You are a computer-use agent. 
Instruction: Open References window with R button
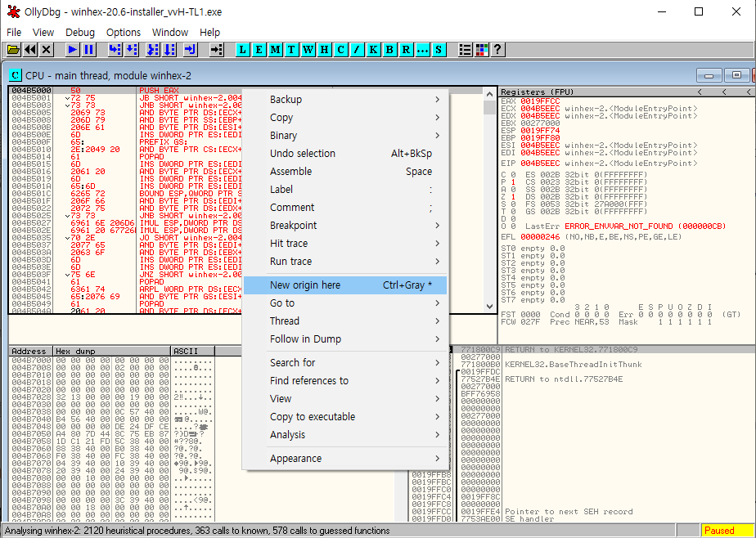pos(407,49)
